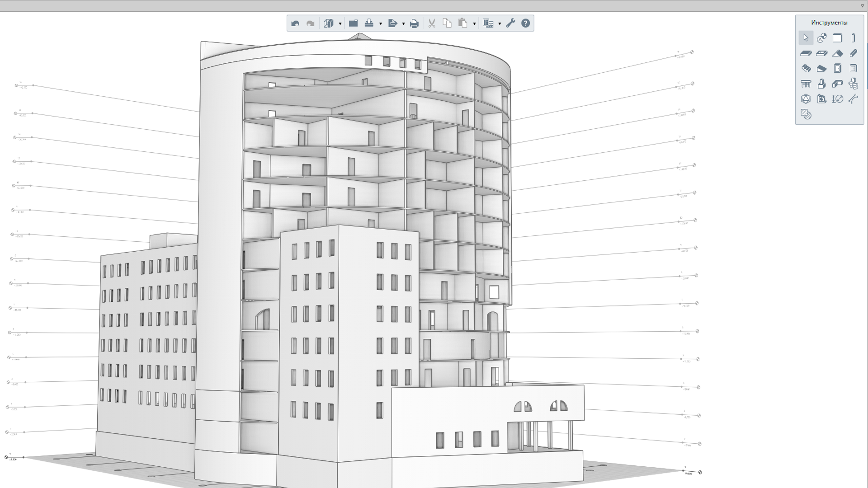Pick the roof tool
Viewport: 868px width, 488px height.
837,53
